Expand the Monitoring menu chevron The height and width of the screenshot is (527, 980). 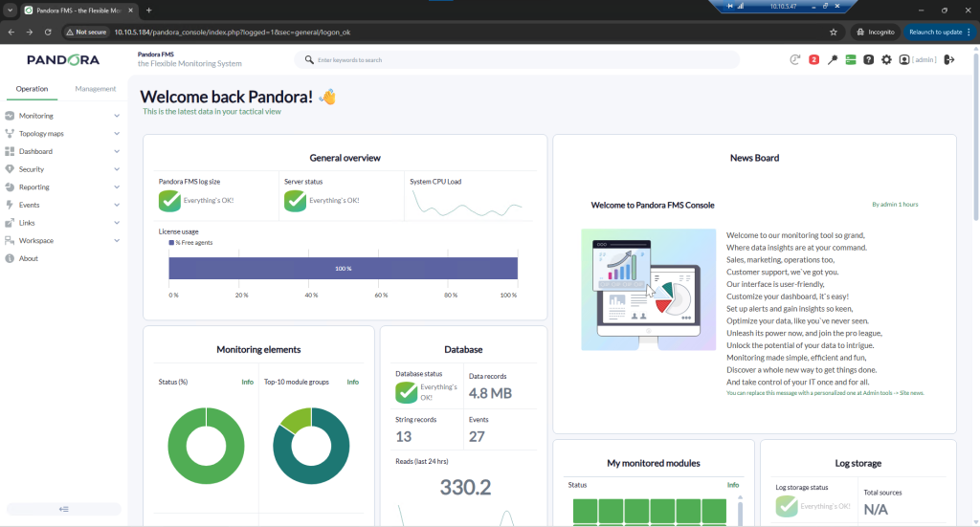coord(117,116)
